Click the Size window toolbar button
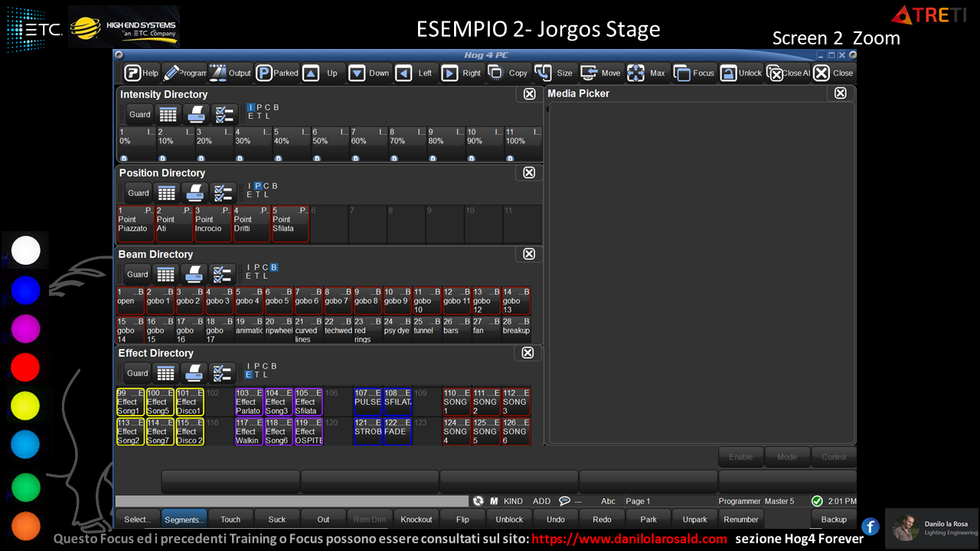980x551 pixels. 554,73
